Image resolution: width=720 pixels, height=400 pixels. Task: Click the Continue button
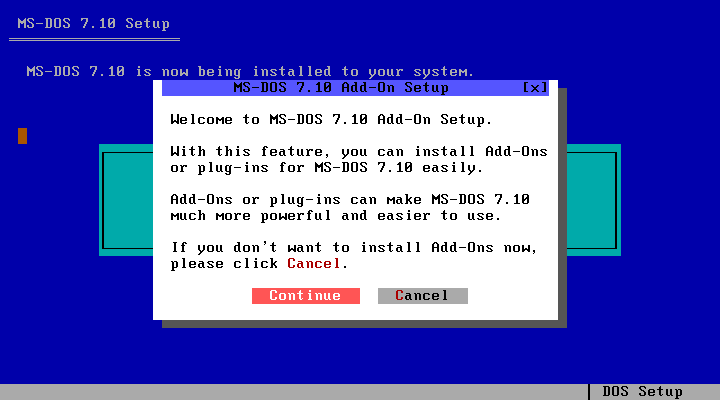pos(306,296)
